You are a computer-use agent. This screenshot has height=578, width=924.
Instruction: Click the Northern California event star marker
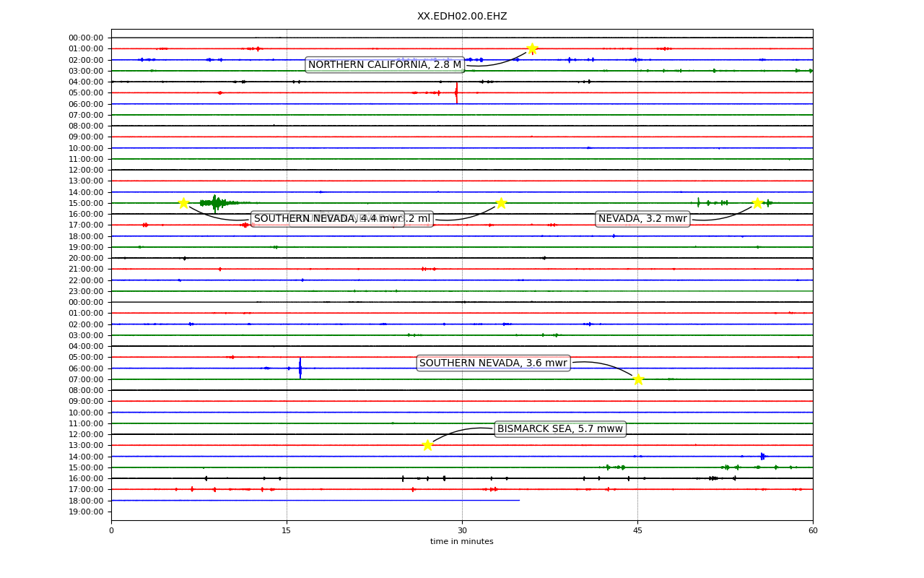(532, 48)
